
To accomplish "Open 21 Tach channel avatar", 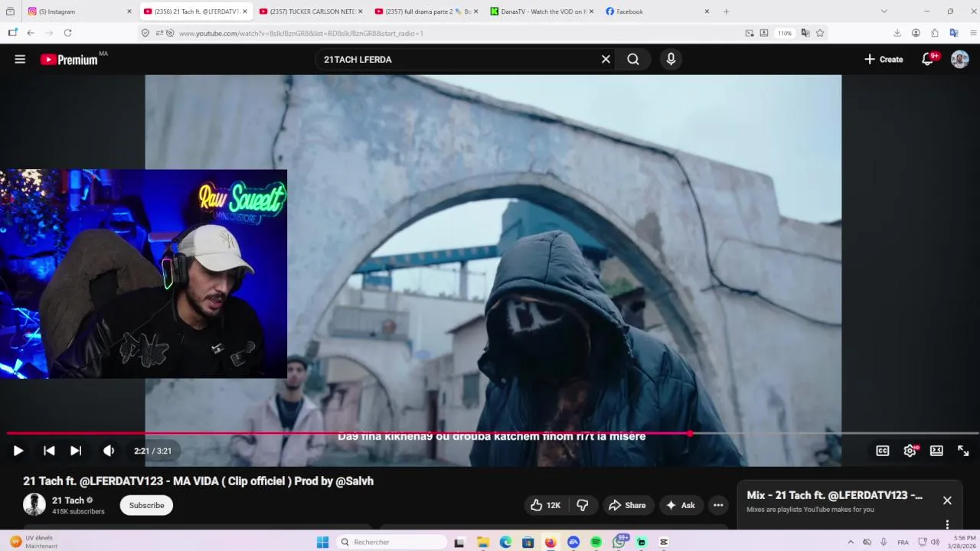I will click(x=34, y=504).
